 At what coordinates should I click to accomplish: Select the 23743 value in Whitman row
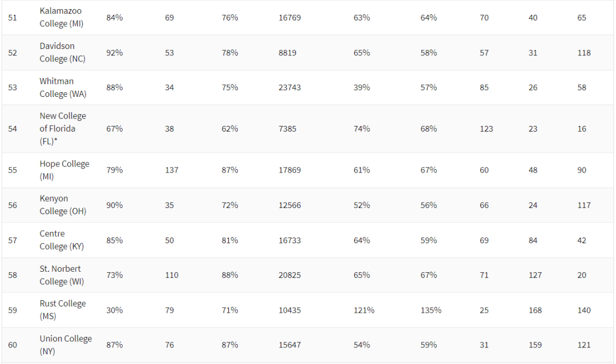click(x=290, y=87)
